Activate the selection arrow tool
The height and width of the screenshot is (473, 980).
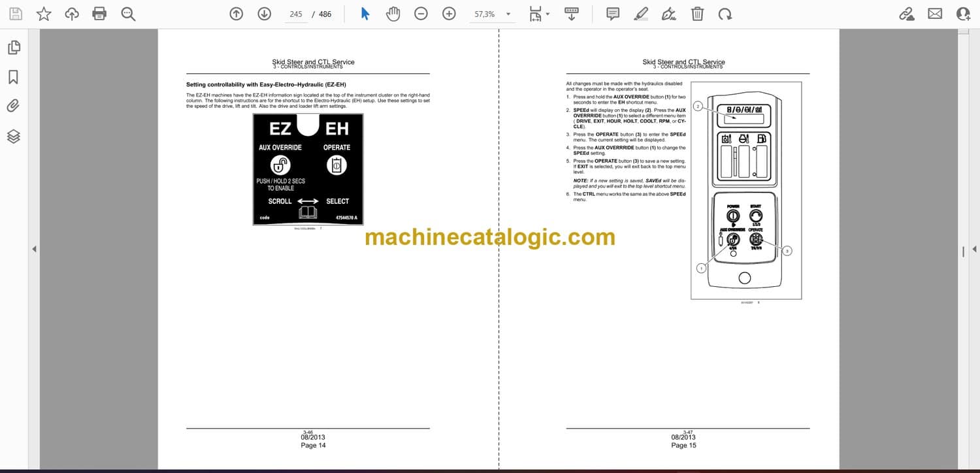pyautogui.click(x=365, y=14)
